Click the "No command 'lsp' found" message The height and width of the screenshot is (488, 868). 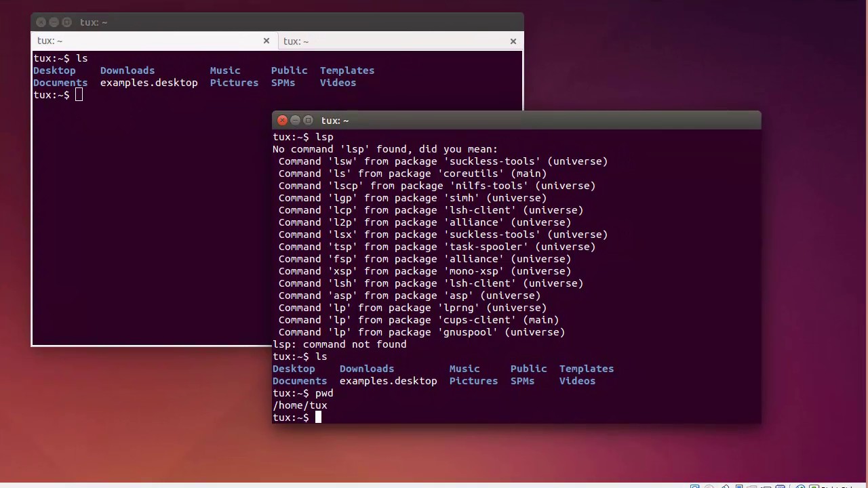[385, 149]
